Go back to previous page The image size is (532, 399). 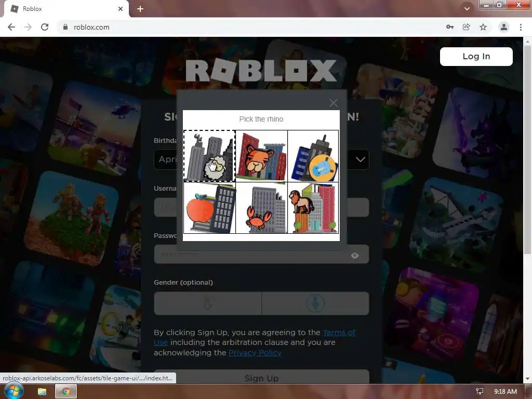click(x=11, y=27)
